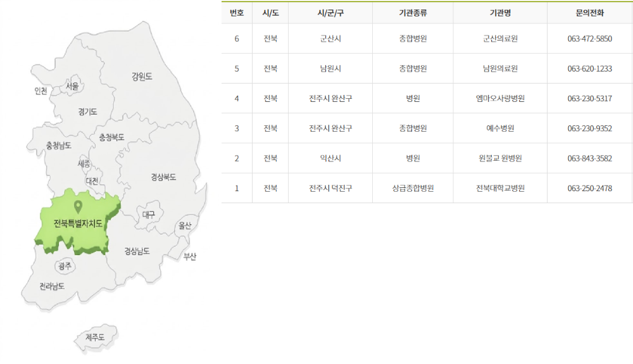Select 강원도 on the map
Viewport: 633px width, 364px height.
click(x=142, y=76)
